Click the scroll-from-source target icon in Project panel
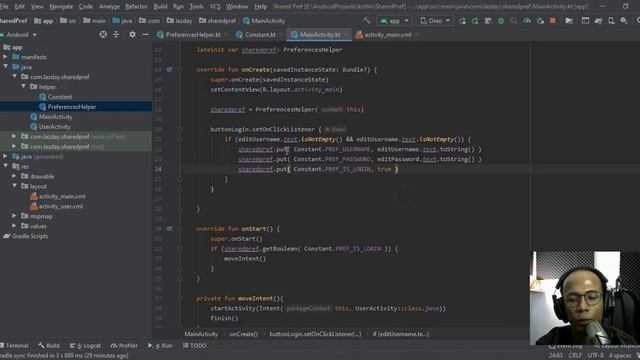The image size is (640, 360). [x=103, y=35]
